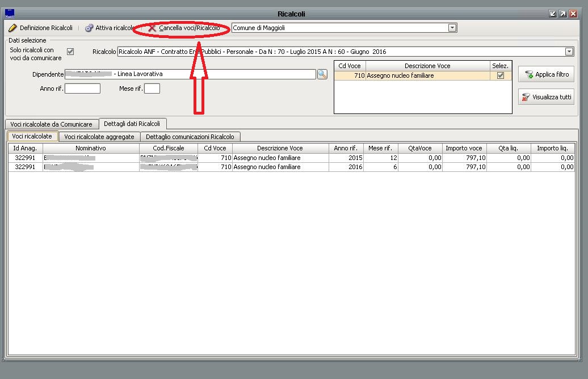The image size is (588, 379).
Task: Click the red X Cancella voci/Ricalcolo icon
Action: pyautogui.click(x=152, y=28)
